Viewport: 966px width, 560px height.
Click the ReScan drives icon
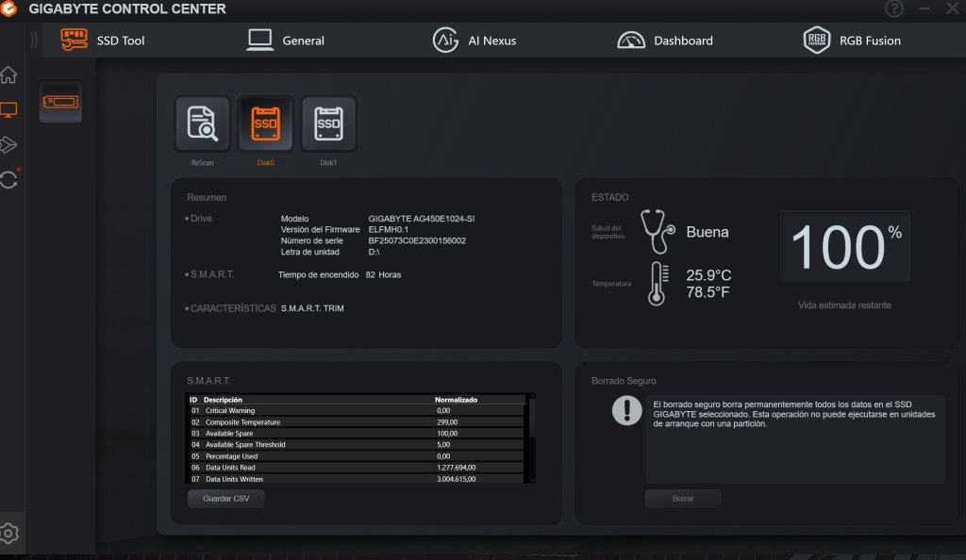[202, 124]
